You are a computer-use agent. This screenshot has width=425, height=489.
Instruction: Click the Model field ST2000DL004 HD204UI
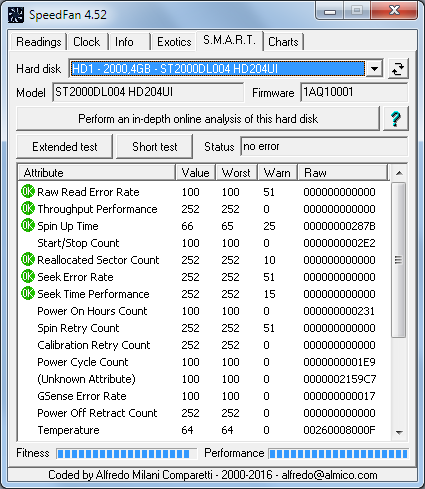pyautogui.click(x=148, y=92)
